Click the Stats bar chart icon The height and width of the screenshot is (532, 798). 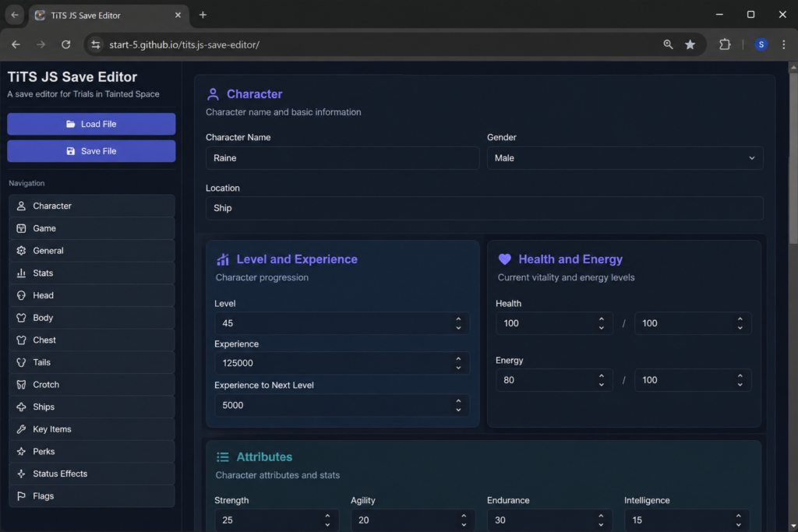pyautogui.click(x=21, y=273)
